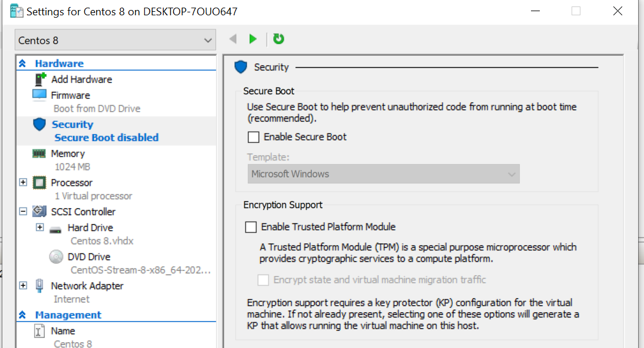Screen dimensions: 644x348
Task: Open the Memory settings via its icon
Action: click(39, 153)
